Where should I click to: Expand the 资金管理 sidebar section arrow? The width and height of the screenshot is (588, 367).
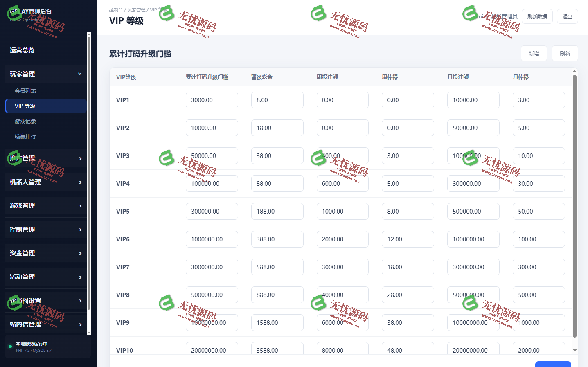coord(80,253)
